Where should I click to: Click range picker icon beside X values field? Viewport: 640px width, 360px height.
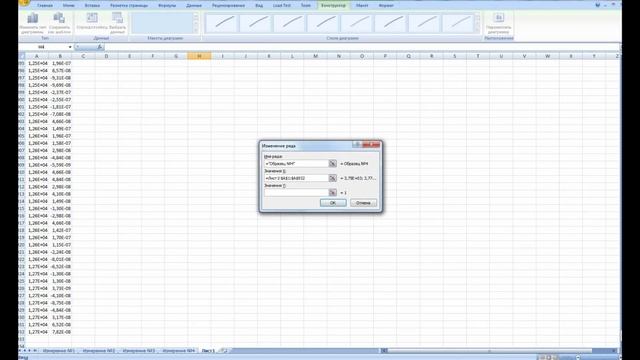pyautogui.click(x=333, y=178)
